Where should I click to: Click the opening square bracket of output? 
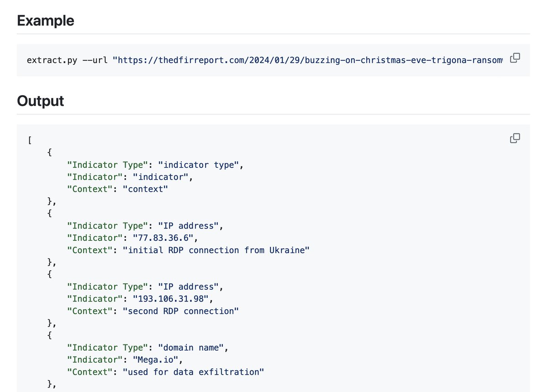pos(29,141)
